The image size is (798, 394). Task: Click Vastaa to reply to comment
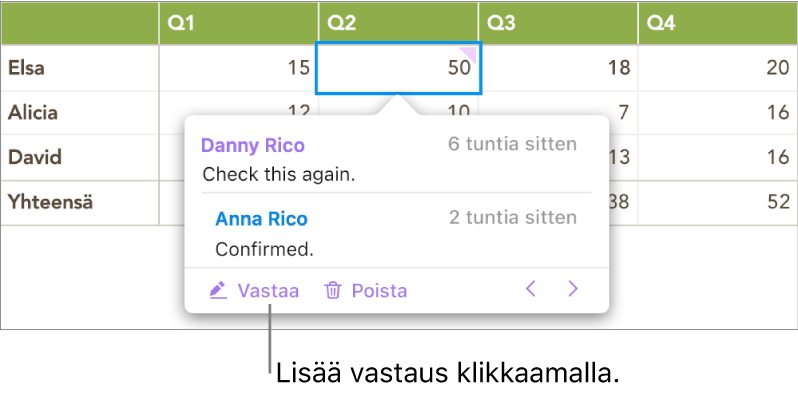[x=268, y=291]
